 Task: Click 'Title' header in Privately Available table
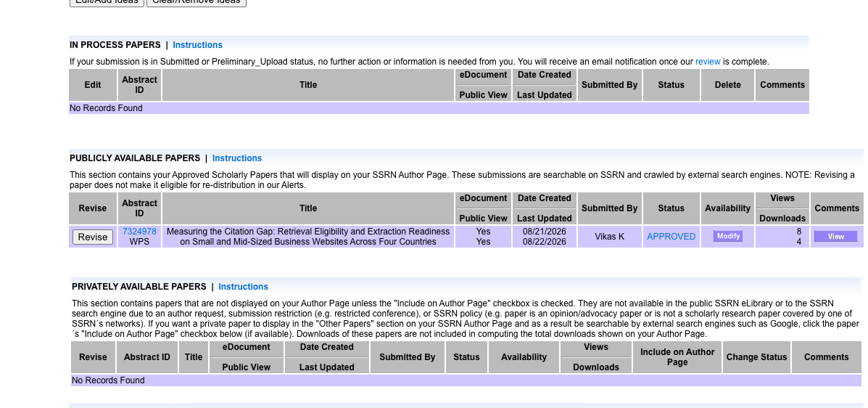pyautogui.click(x=193, y=357)
